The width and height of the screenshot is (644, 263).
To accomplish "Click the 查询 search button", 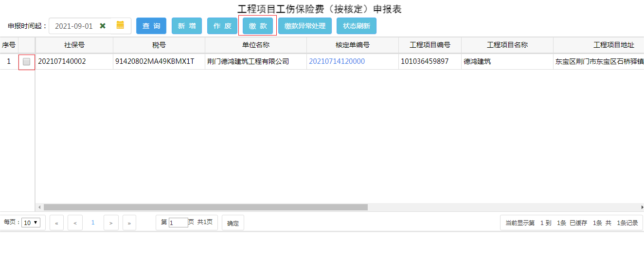I will click(x=151, y=26).
